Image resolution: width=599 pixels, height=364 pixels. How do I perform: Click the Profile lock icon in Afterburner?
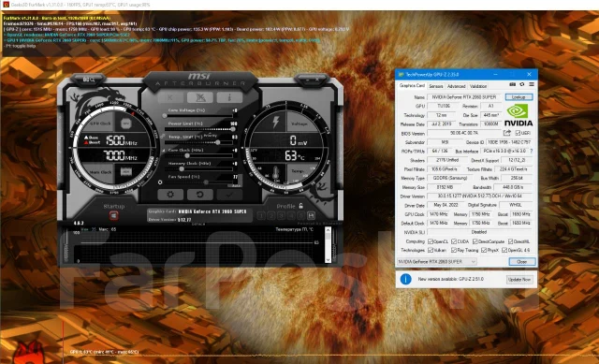click(x=301, y=206)
